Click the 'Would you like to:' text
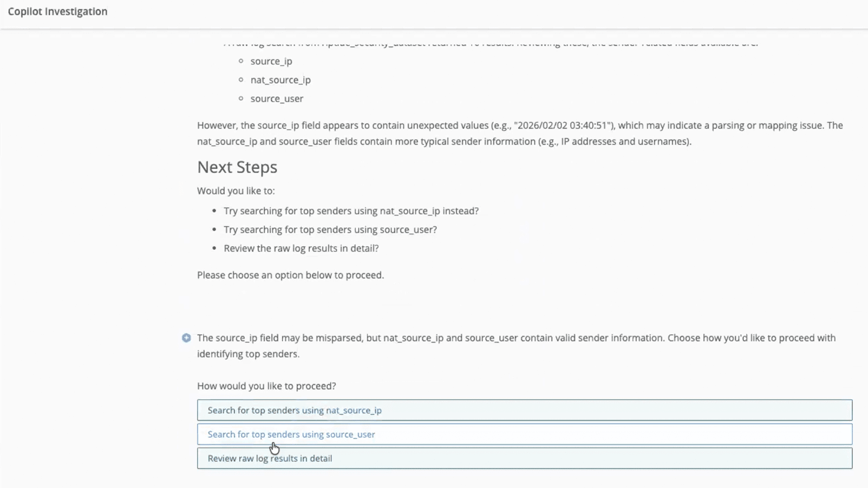The image size is (868, 488). pyautogui.click(x=236, y=191)
